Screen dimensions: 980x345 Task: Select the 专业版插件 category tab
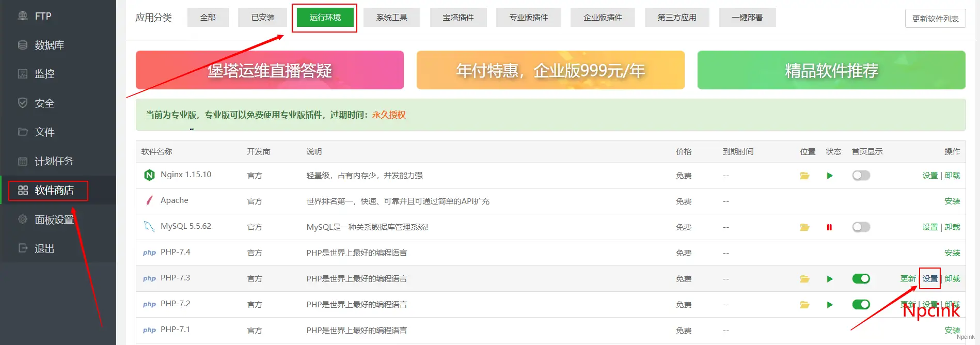pos(529,17)
